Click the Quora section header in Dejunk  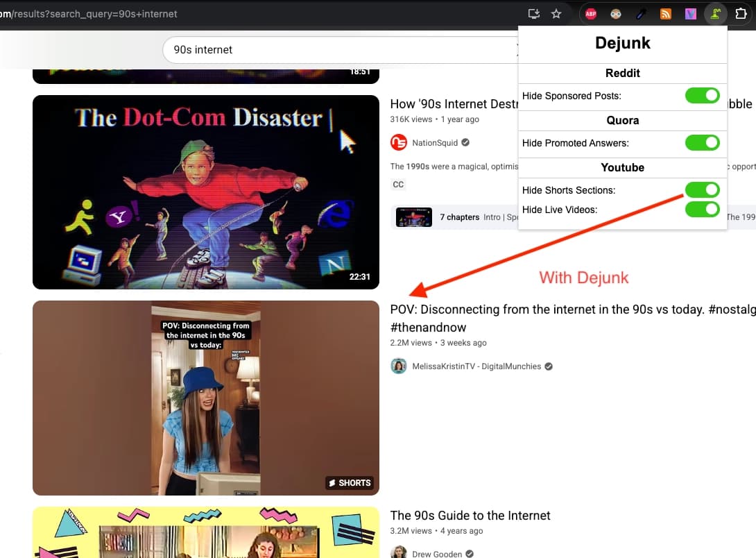[x=622, y=120]
